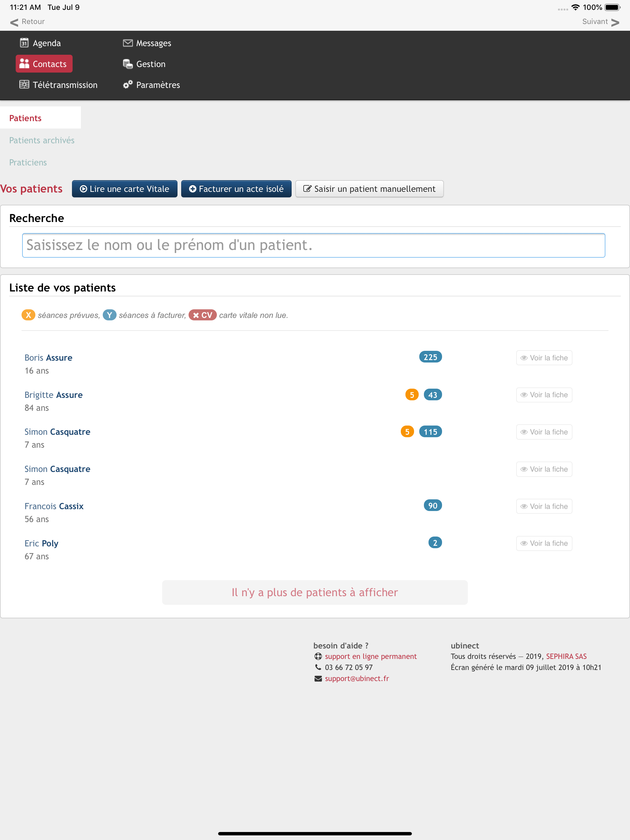This screenshot has height=840, width=630.
Task: Switch to Praticiens tab
Action: coord(28,163)
